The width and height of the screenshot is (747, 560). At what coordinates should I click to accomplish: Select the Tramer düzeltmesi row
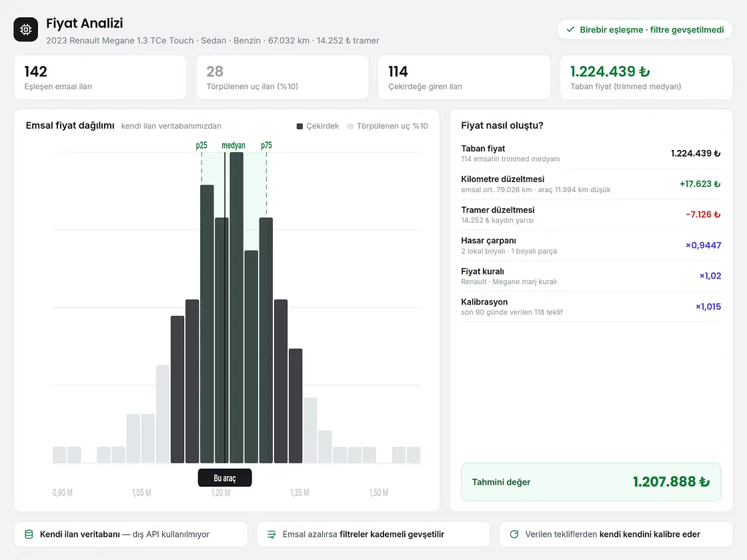(x=591, y=215)
